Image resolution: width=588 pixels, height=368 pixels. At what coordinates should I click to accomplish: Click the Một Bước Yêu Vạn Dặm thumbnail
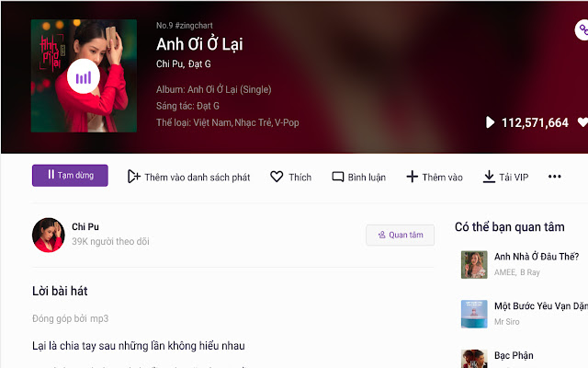(x=474, y=314)
